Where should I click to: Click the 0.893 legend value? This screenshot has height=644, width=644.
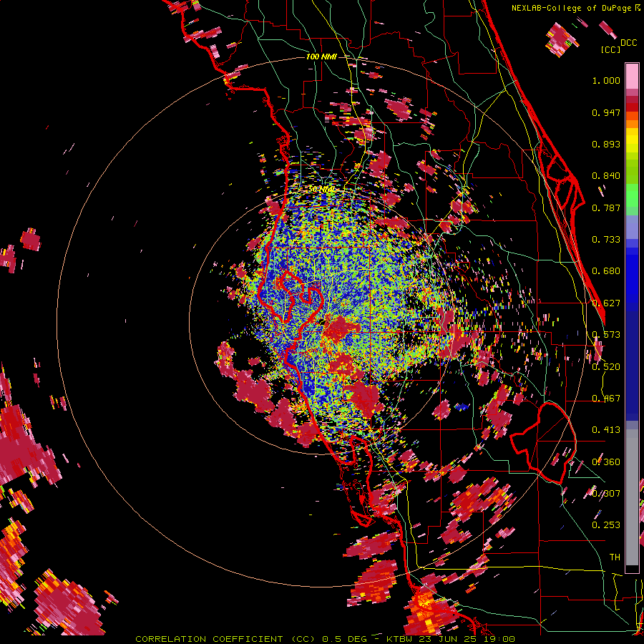click(606, 144)
